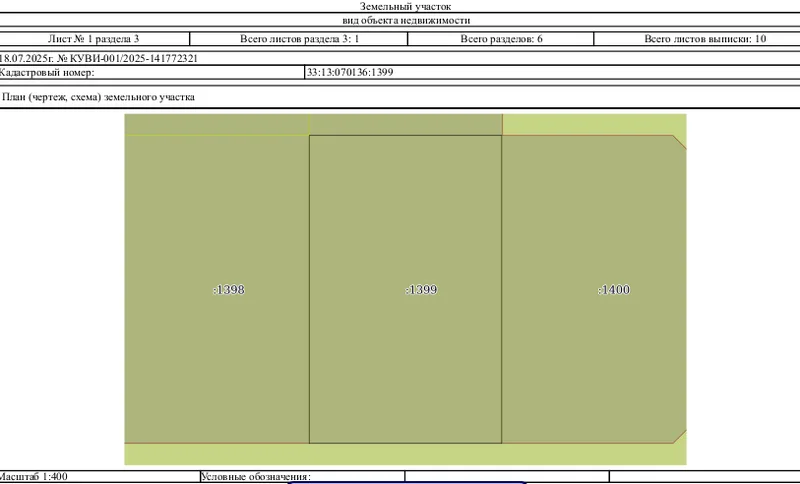Click the empty cell right of Условные обозначения
The image size is (800, 484).
click(507, 477)
